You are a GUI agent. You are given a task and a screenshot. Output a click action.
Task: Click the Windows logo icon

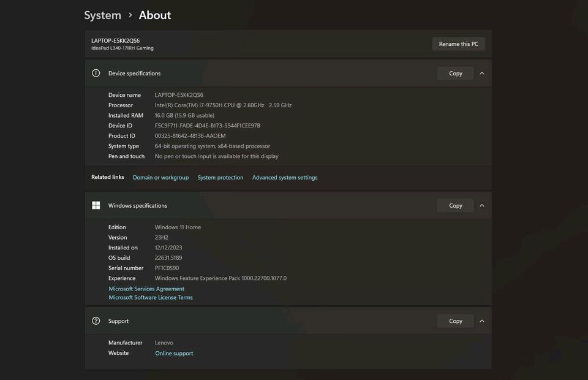pos(96,205)
